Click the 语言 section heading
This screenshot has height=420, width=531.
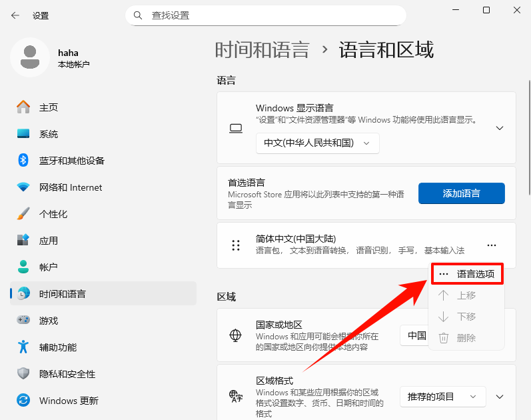(227, 81)
